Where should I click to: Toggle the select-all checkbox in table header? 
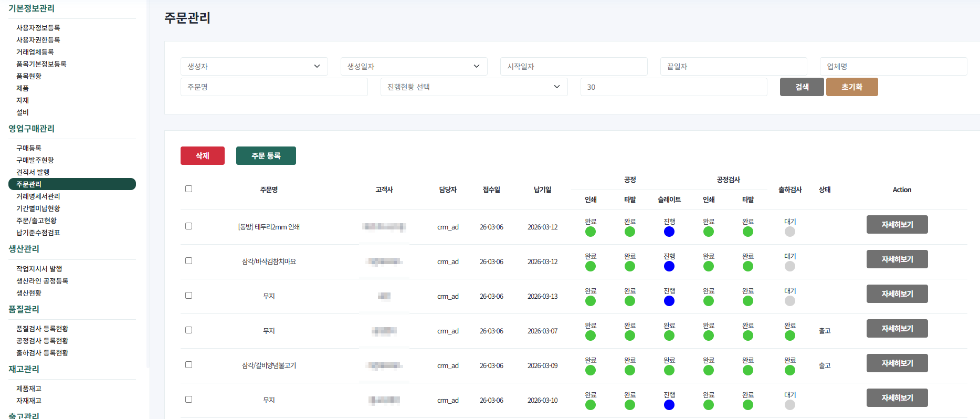[x=188, y=189]
